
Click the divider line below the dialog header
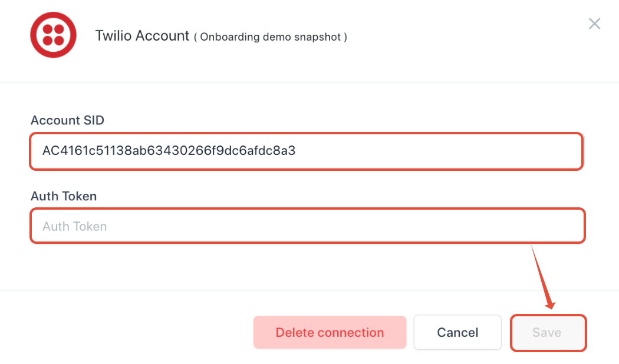[x=309, y=82]
